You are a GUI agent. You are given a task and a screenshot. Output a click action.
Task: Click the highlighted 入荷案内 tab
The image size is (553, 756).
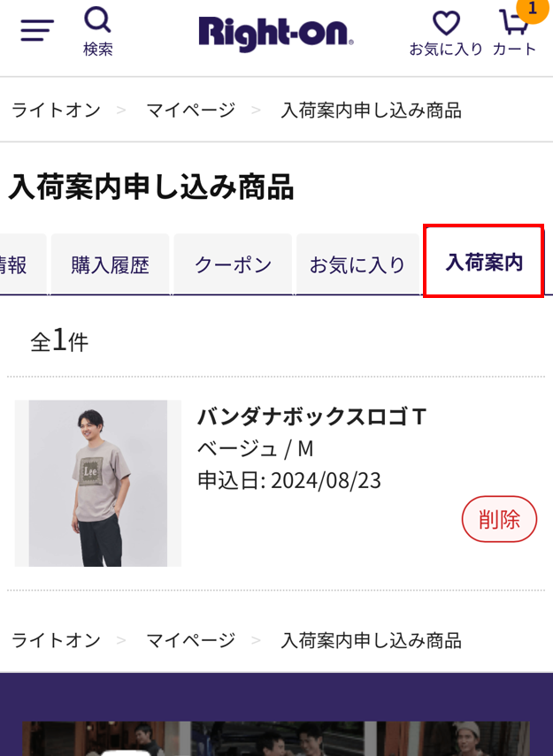click(483, 263)
